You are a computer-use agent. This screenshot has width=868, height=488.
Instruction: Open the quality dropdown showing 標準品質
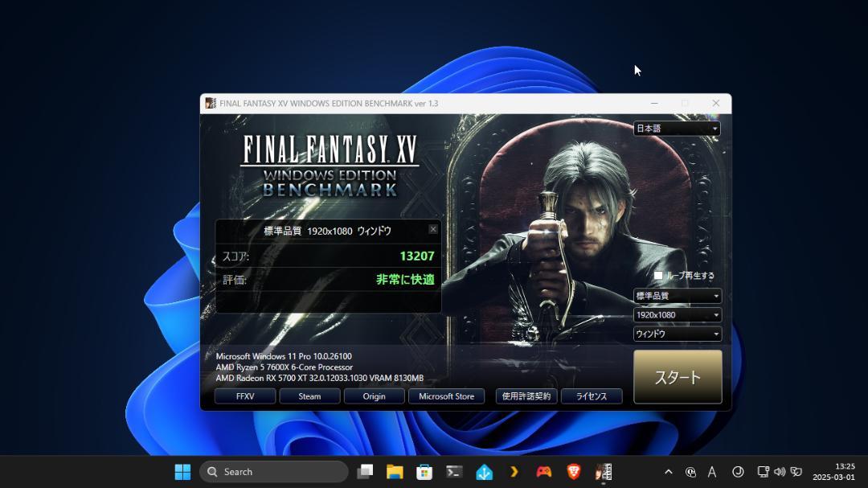tap(677, 296)
